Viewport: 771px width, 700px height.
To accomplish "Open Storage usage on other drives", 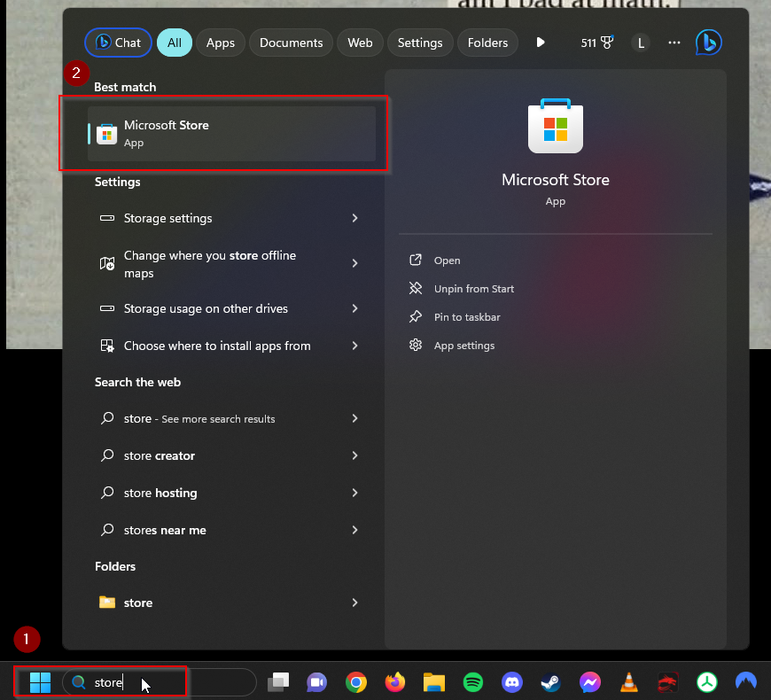I will [x=231, y=308].
